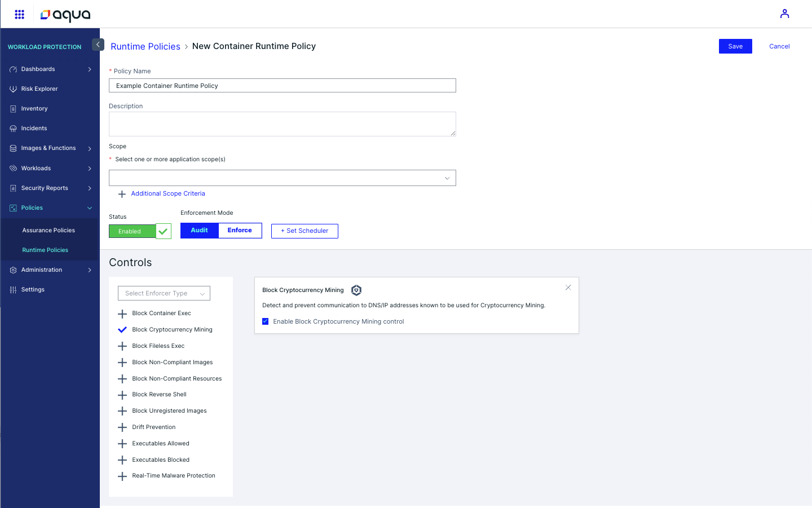Click the Additional Scope Criteria link
The height and width of the screenshot is (508, 812).
[x=168, y=194]
